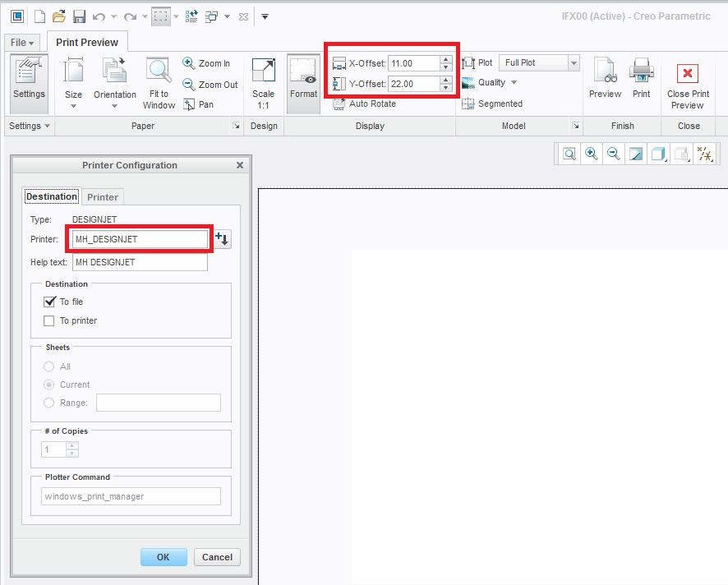This screenshot has width=728, height=585.
Task: Select the Print Preview tab
Action: point(87,42)
